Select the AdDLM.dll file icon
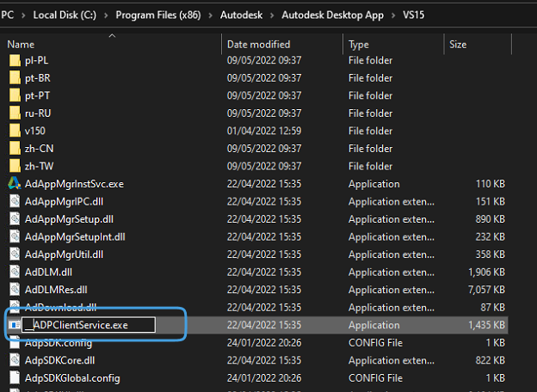537x392 pixels. pos(14,272)
